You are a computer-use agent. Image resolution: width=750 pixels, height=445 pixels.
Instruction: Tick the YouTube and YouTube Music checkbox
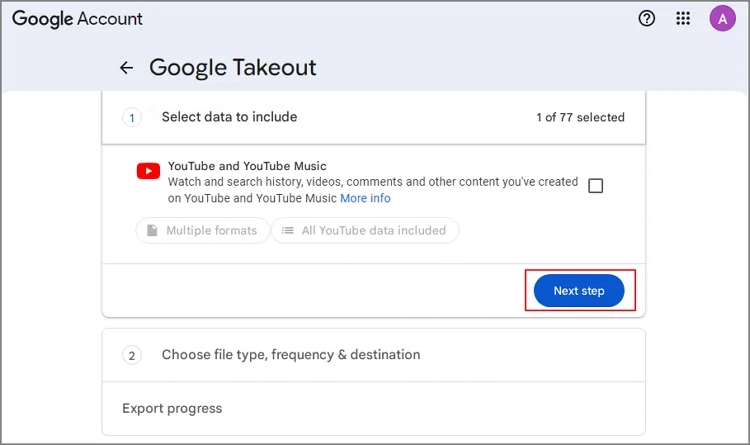[596, 186]
